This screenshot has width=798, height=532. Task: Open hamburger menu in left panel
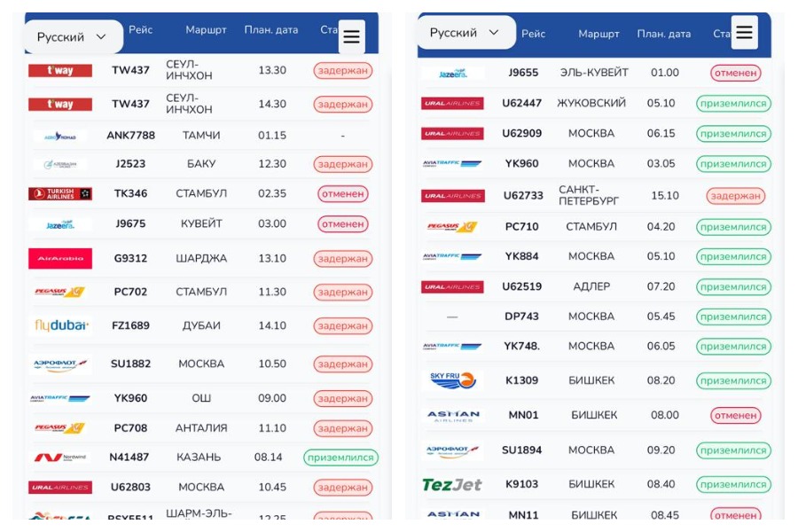point(351,36)
